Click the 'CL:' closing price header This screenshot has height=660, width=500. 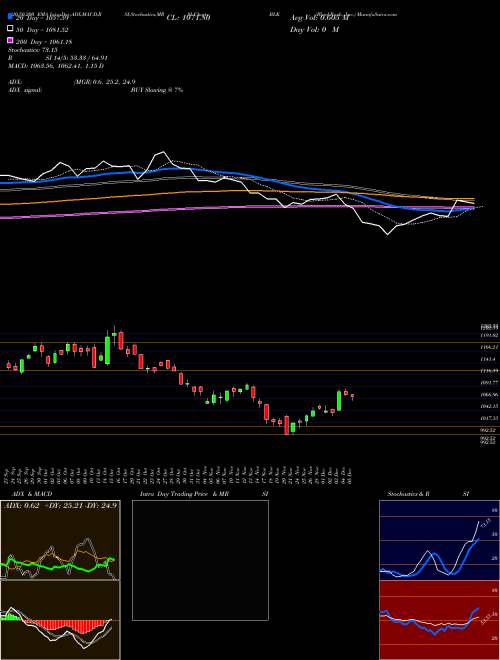[188, 18]
